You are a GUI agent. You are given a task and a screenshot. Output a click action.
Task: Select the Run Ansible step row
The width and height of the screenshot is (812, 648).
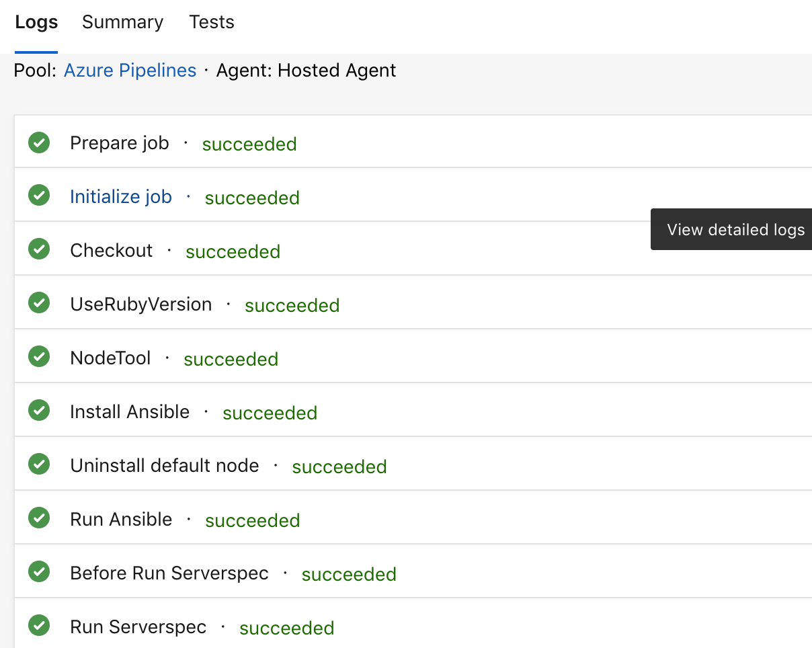(x=121, y=519)
